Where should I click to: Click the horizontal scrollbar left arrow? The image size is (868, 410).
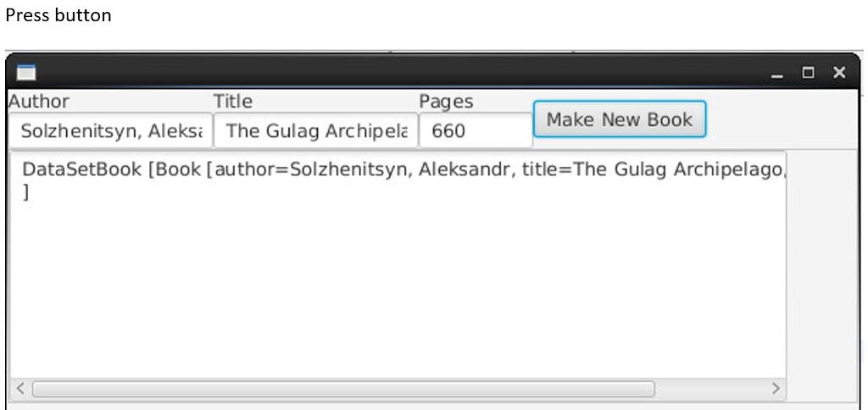tap(20, 389)
